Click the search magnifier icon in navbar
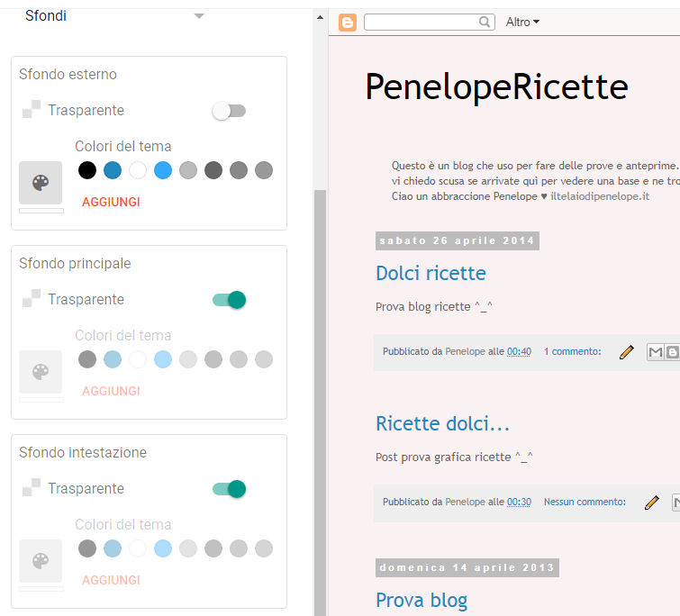The width and height of the screenshot is (680, 616). (x=485, y=22)
